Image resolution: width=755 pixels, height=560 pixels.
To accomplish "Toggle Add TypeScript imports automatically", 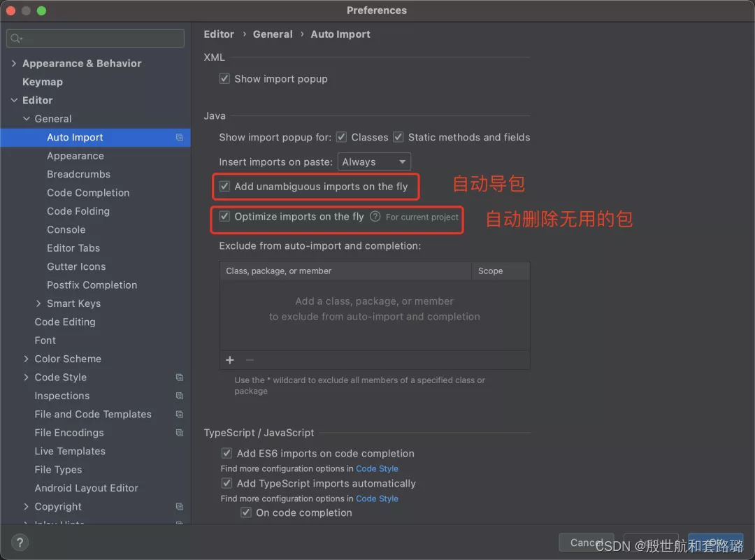I will tap(226, 483).
